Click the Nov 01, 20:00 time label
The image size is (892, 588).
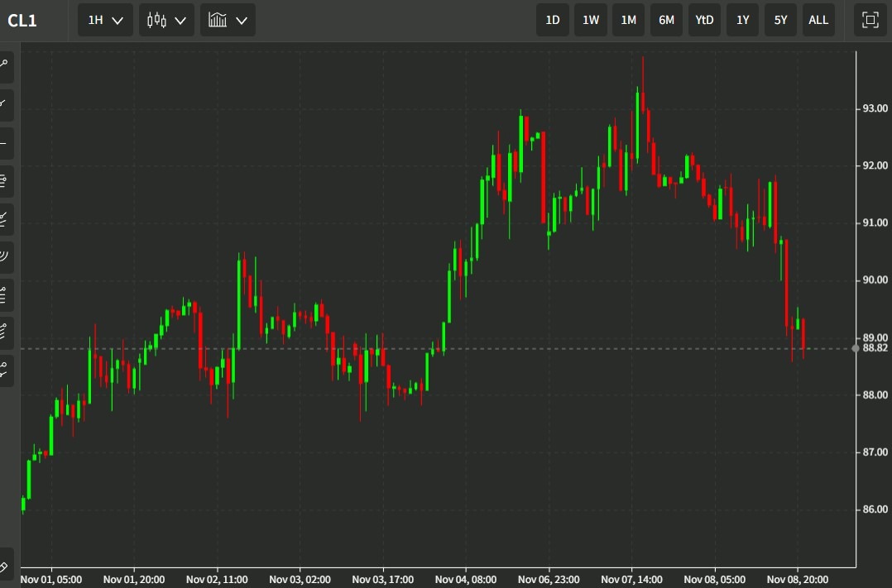pyautogui.click(x=134, y=580)
